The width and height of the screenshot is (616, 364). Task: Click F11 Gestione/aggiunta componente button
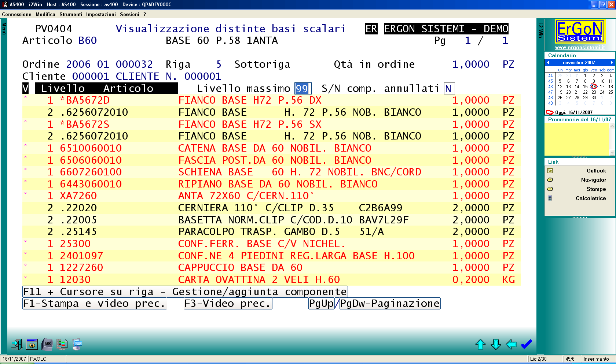pyautogui.click(x=185, y=291)
